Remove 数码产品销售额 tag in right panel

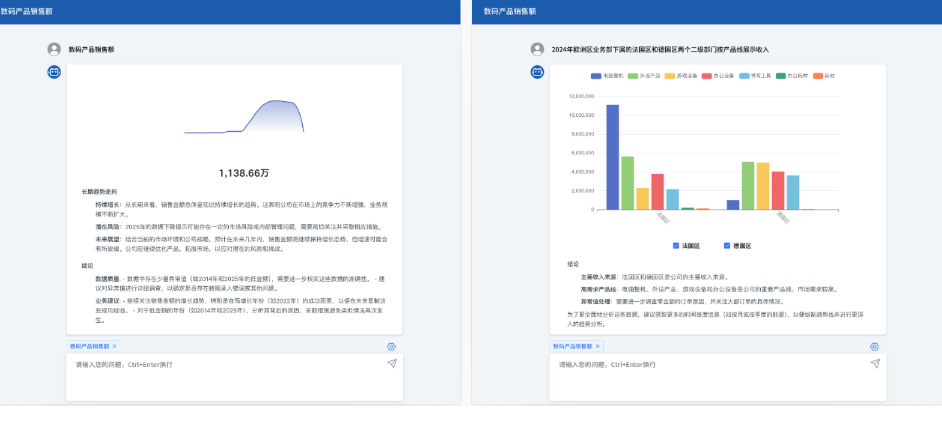597,346
